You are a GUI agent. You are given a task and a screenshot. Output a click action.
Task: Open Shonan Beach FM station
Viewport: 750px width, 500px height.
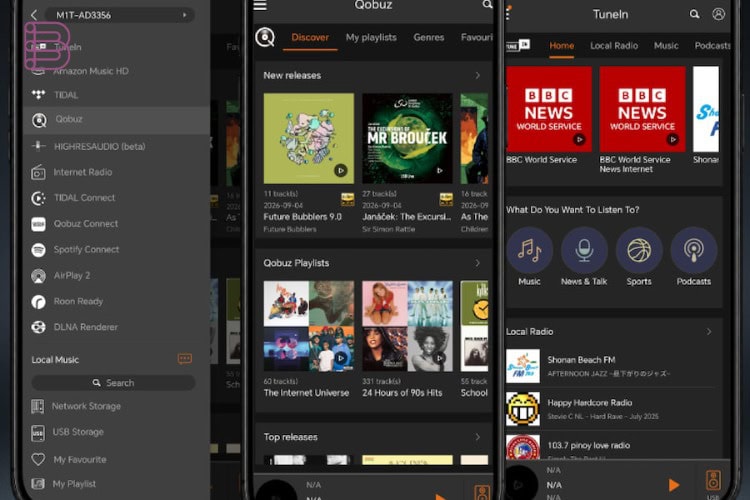pyautogui.click(x=612, y=367)
